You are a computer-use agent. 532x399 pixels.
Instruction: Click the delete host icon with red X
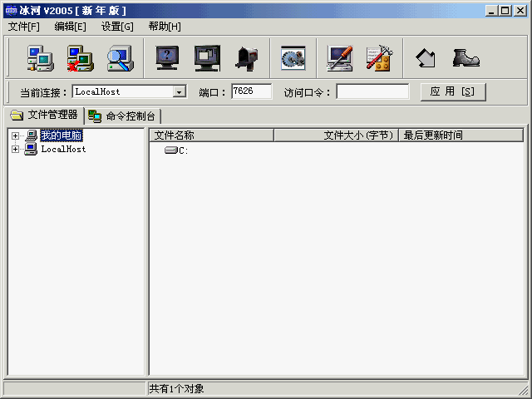[x=80, y=57]
